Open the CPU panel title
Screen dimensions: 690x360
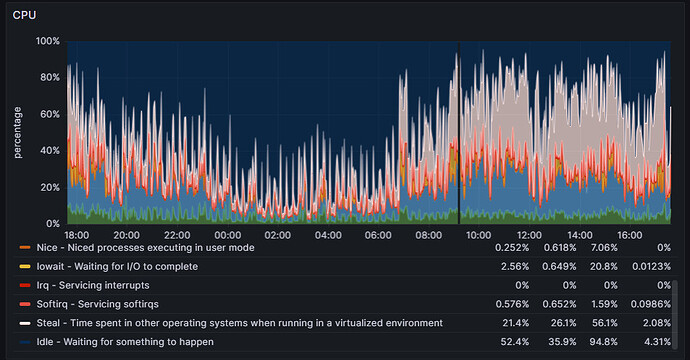pyautogui.click(x=24, y=15)
